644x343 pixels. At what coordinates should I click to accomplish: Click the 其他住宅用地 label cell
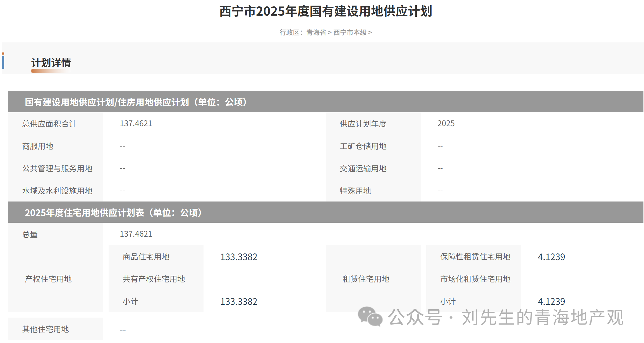click(46, 329)
